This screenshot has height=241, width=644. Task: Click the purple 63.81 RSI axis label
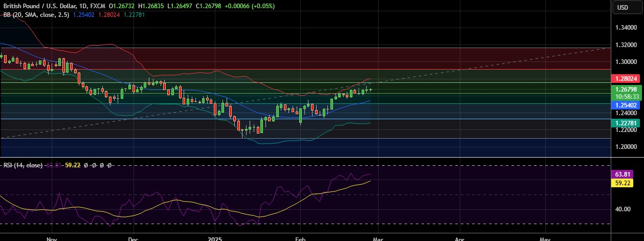(621, 174)
